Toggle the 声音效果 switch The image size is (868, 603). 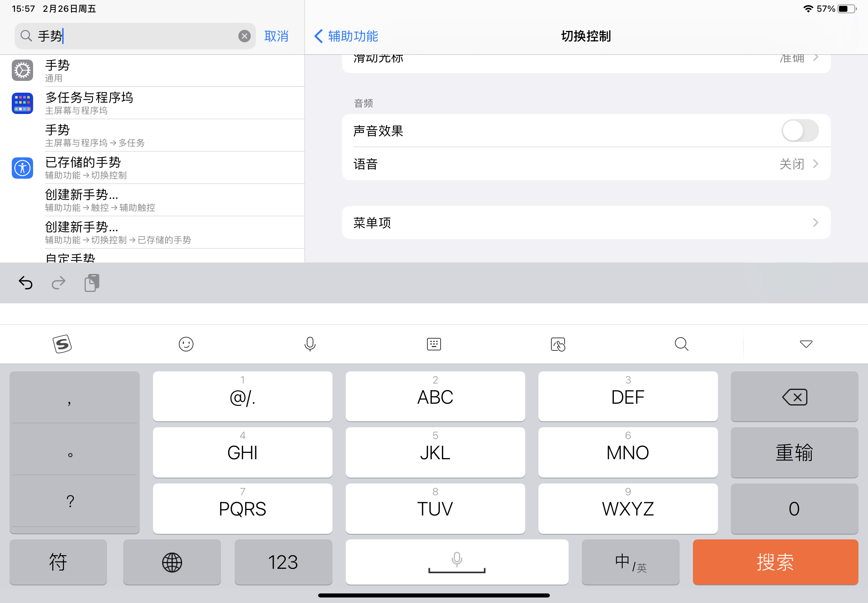click(x=800, y=131)
